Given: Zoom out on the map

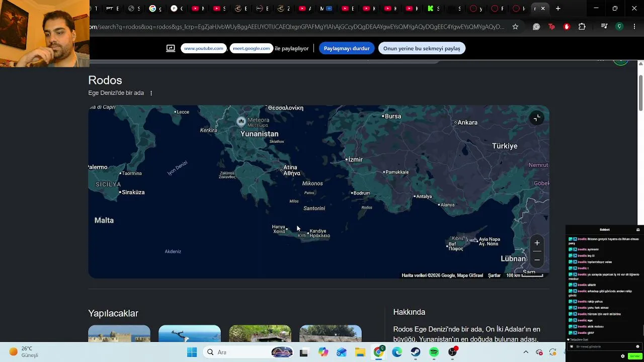Looking at the screenshot, I should (x=537, y=259).
